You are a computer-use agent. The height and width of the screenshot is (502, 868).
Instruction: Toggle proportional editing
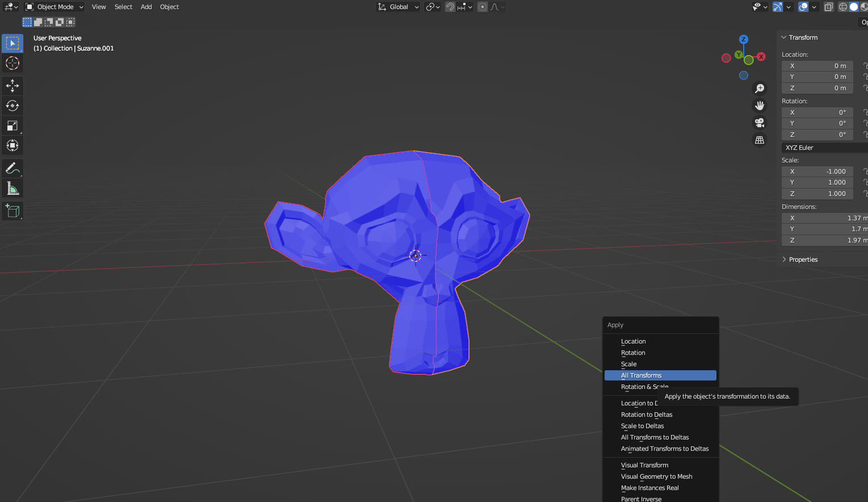click(x=483, y=7)
